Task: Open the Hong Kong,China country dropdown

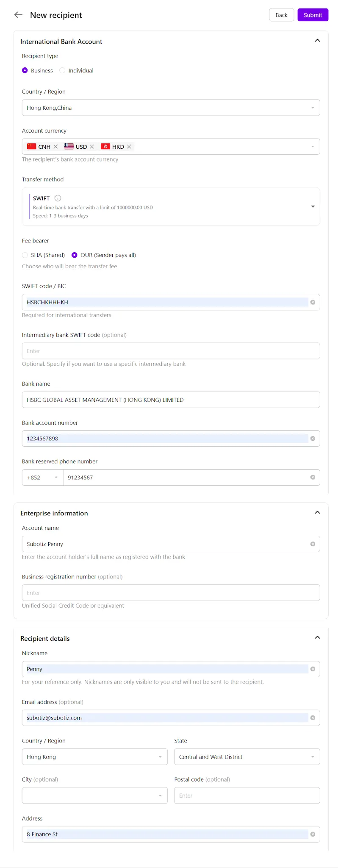Action: (x=171, y=108)
